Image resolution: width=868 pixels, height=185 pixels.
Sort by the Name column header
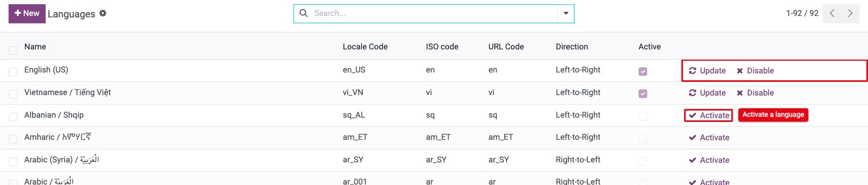point(35,47)
